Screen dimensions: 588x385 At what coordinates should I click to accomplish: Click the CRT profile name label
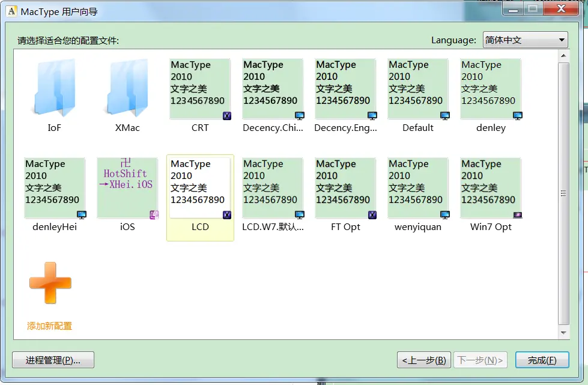(200, 128)
